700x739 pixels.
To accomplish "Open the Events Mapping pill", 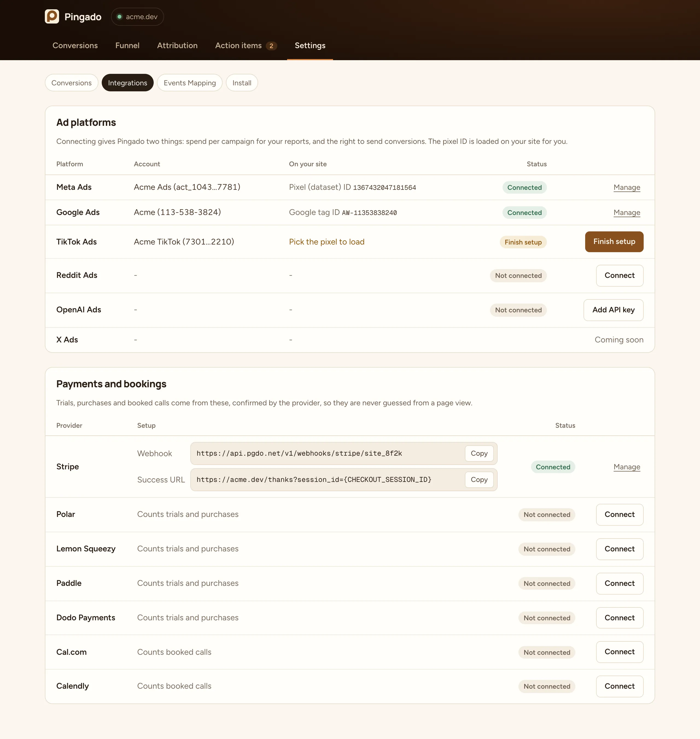I will click(x=189, y=83).
